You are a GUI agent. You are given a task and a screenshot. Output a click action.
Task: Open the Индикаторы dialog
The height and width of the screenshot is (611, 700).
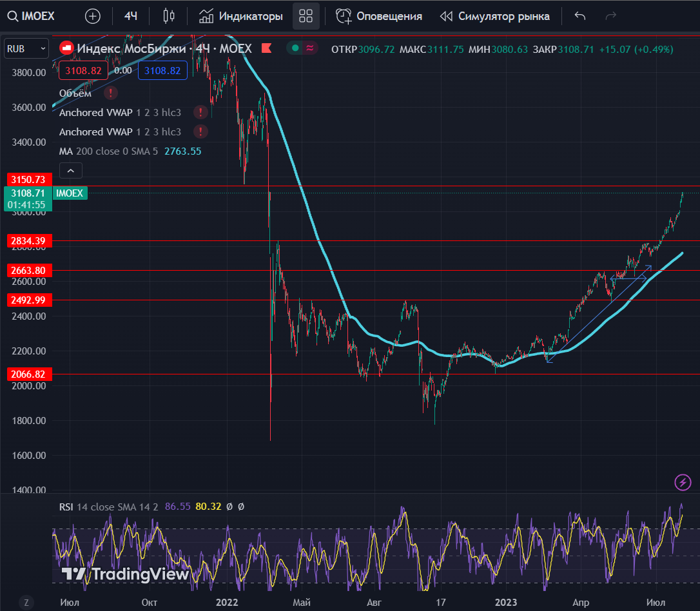coord(241,17)
